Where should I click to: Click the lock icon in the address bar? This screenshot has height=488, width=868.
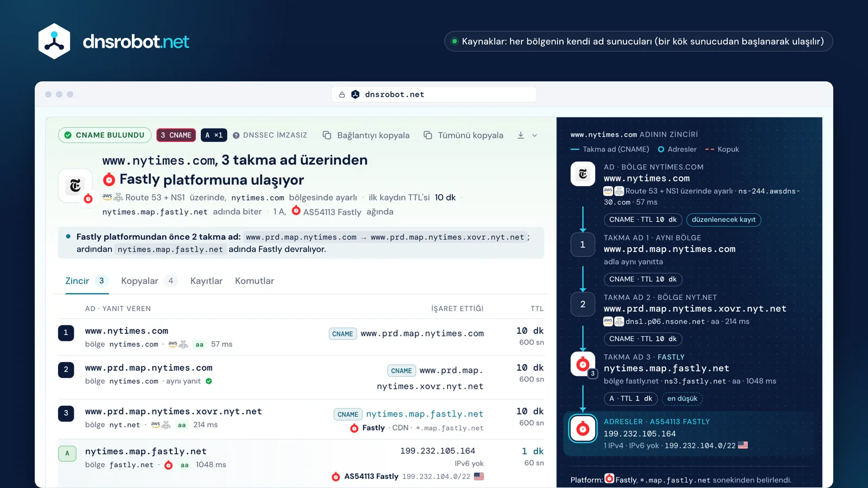tap(342, 95)
